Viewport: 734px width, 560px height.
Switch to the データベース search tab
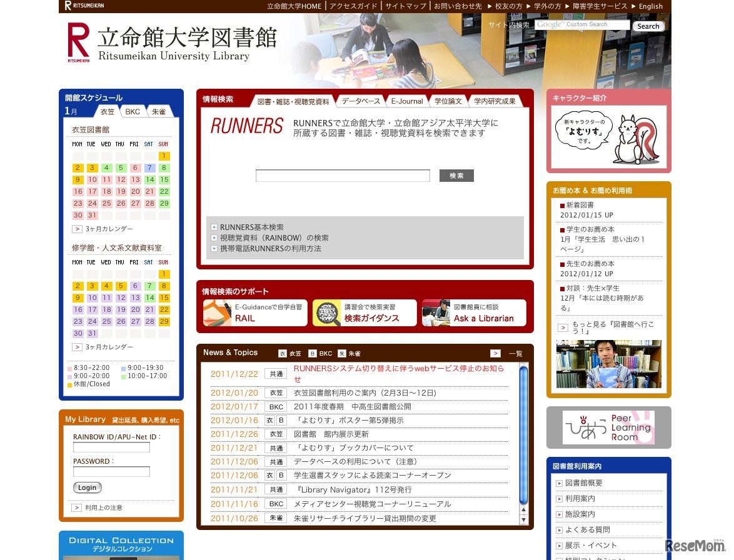coord(361,101)
